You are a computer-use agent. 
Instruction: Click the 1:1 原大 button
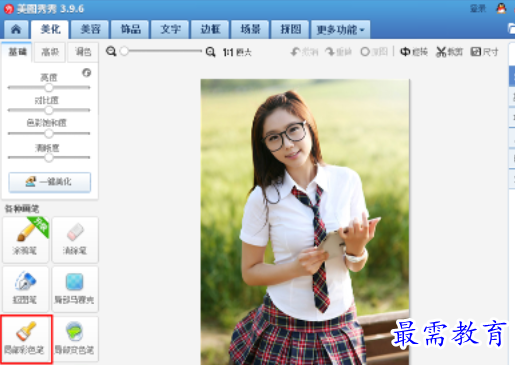[237, 52]
